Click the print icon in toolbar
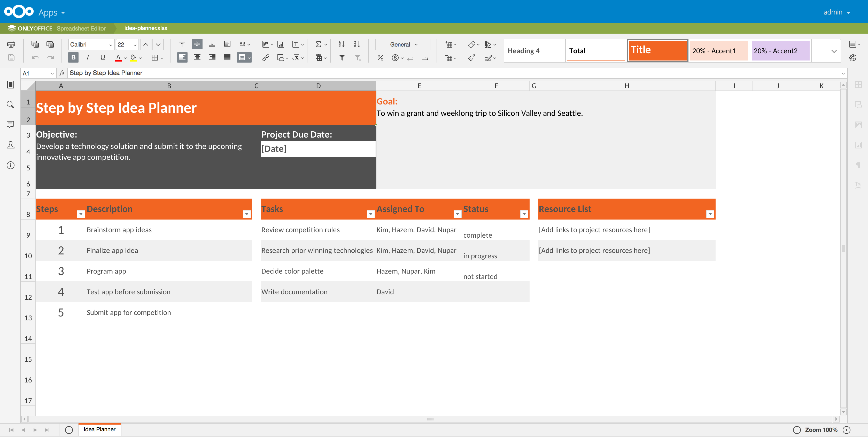Image resolution: width=868 pixels, height=437 pixels. click(11, 44)
